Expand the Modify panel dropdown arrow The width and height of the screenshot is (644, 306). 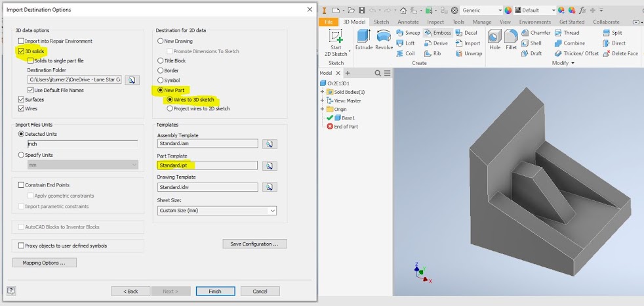pos(573,63)
